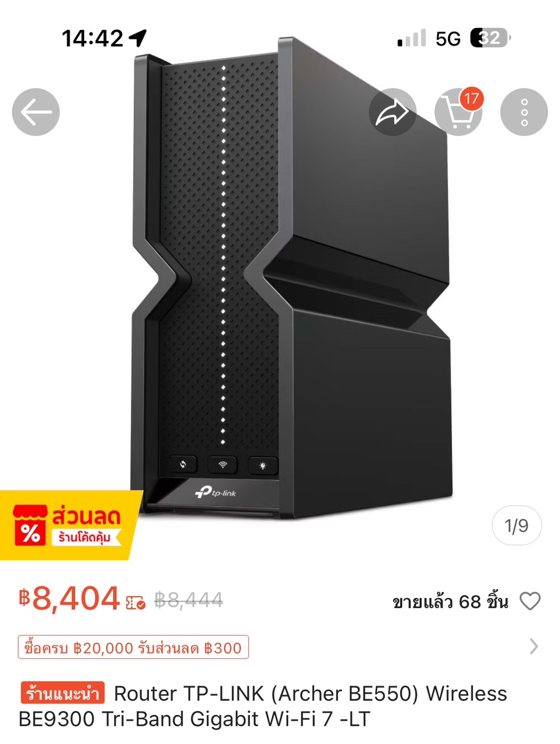Screen dimensions: 560x744
Task: Tap the 14:42 clock in status bar
Action: coord(92,38)
